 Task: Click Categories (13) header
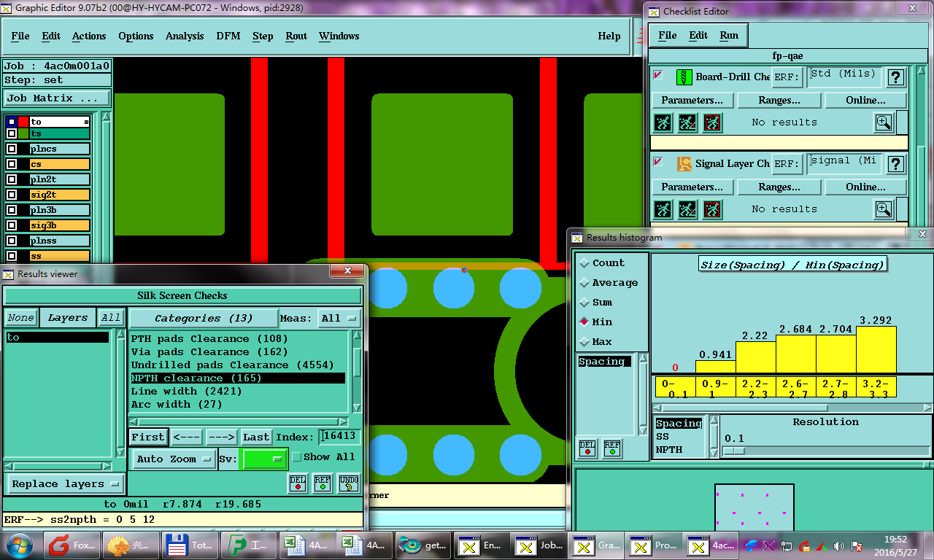pyautogui.click(x=204, y=318)
